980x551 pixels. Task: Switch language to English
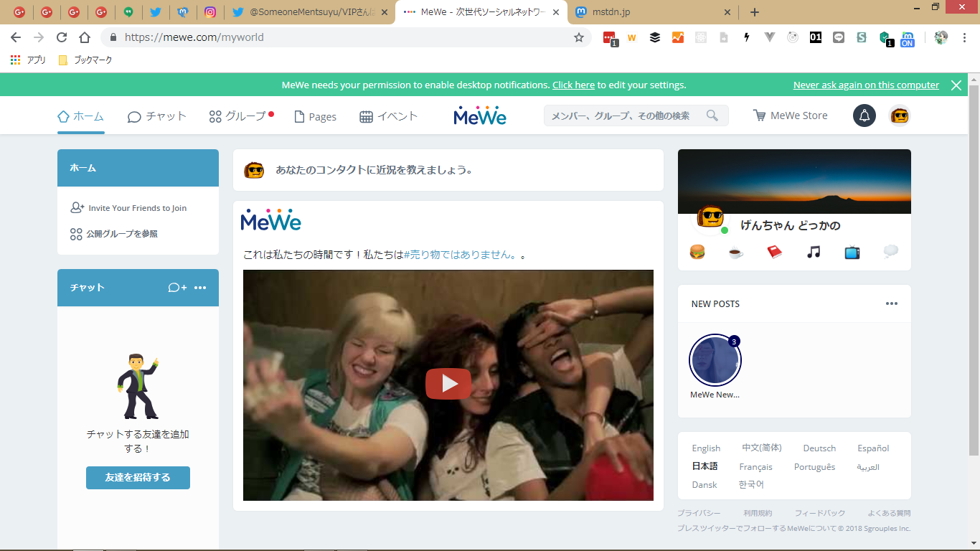pyautogui.click(x=706, y=448)
